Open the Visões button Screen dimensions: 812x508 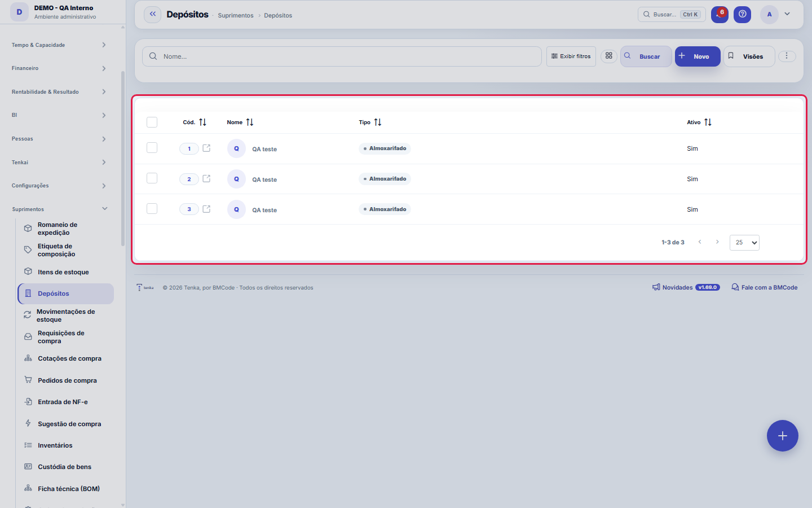(x=749, y=56)
